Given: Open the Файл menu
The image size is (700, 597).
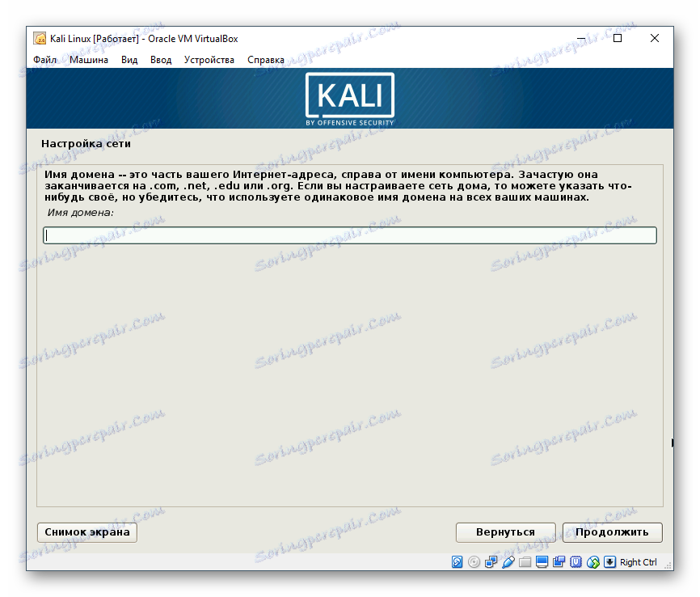Looking at the screenshot, I should click(44, 60).
